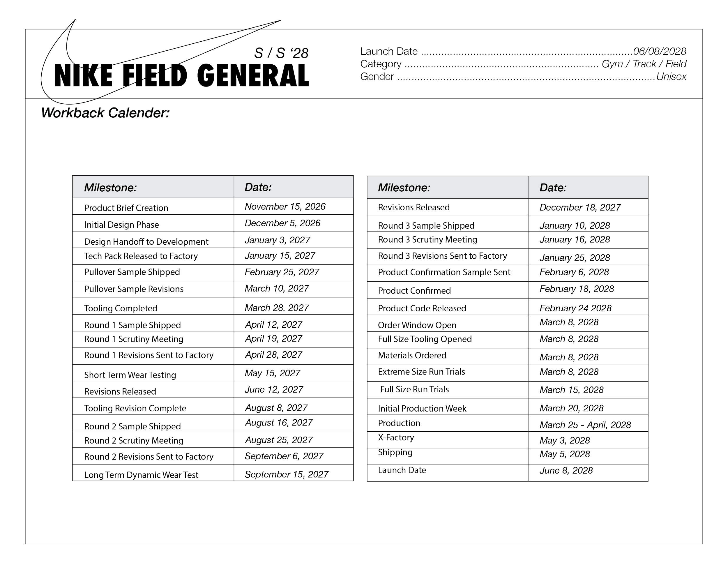Click the Product Code Released milestone
Viewport: 728px width, 563px height.
(x=422, y=308)
